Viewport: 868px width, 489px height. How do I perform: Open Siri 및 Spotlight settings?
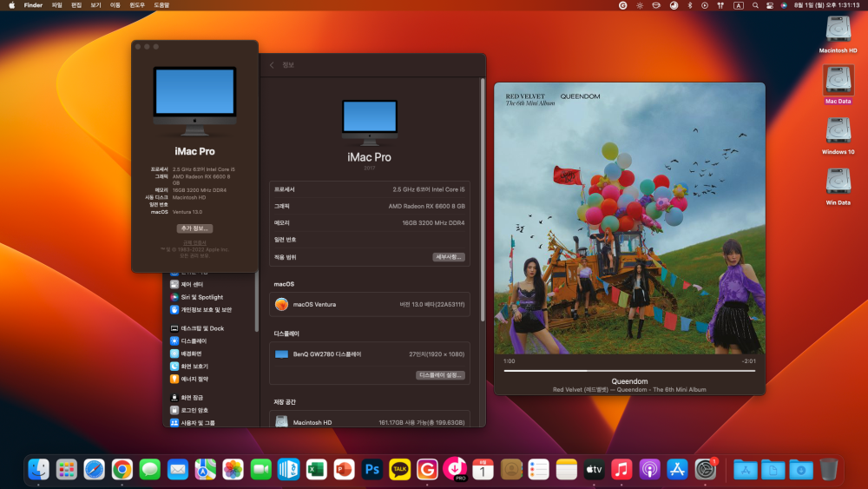tap(196, 297)
